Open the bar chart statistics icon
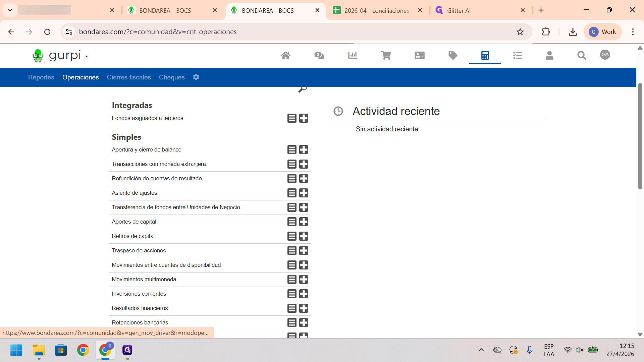 353,55
